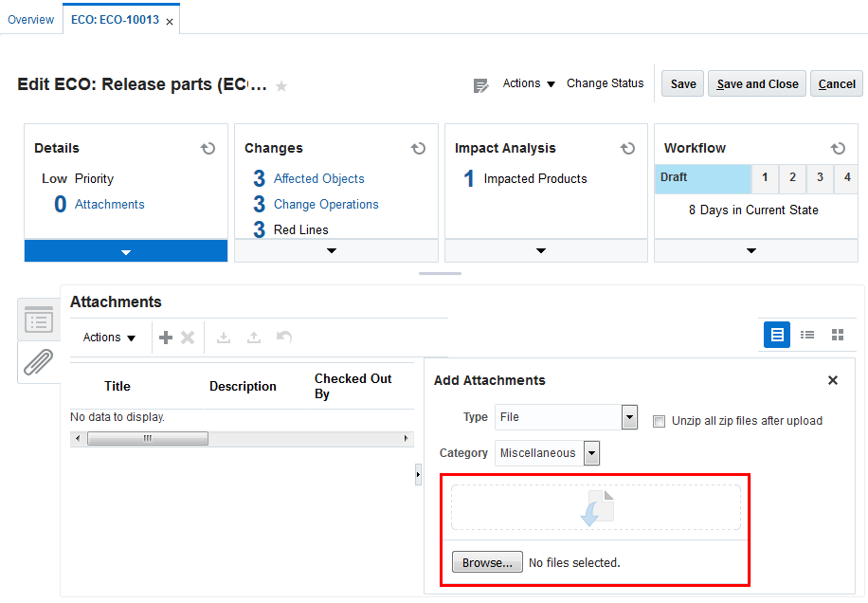Refresh the Workflow tile
The width and height of the screenshot is (868, 603).
point(838,148)
